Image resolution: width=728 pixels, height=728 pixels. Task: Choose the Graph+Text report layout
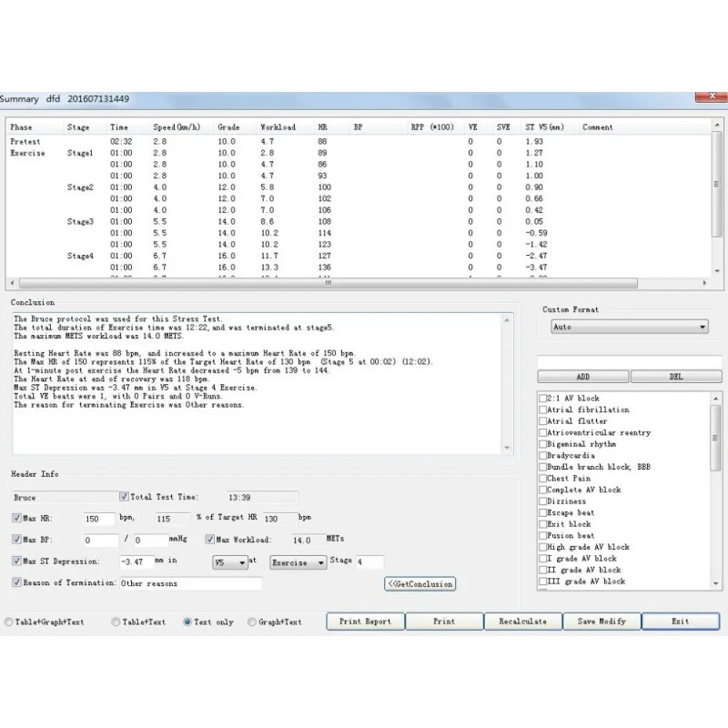[x=251, y=622]
